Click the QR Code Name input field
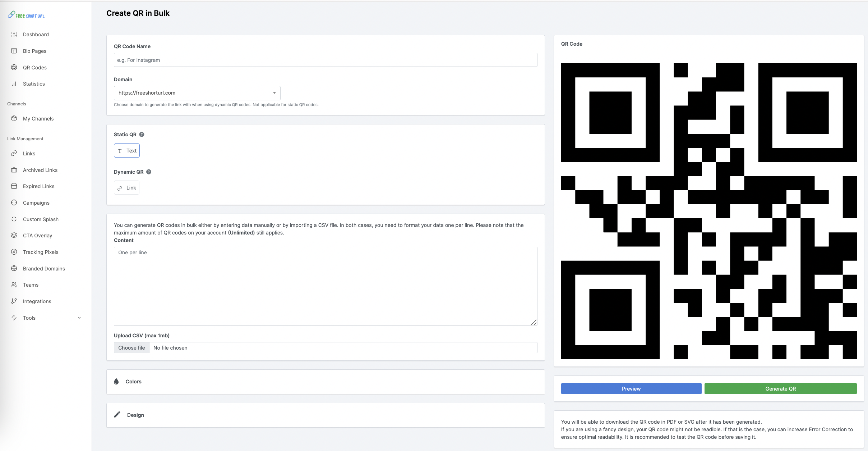Image resolution: width=868 pixels, height=451 pixels. coord(325,60)
